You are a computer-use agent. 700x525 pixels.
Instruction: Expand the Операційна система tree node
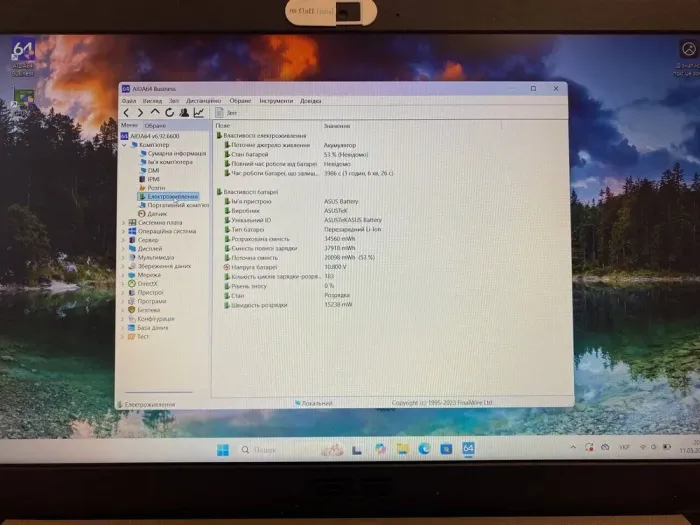[x=124, y=231]
